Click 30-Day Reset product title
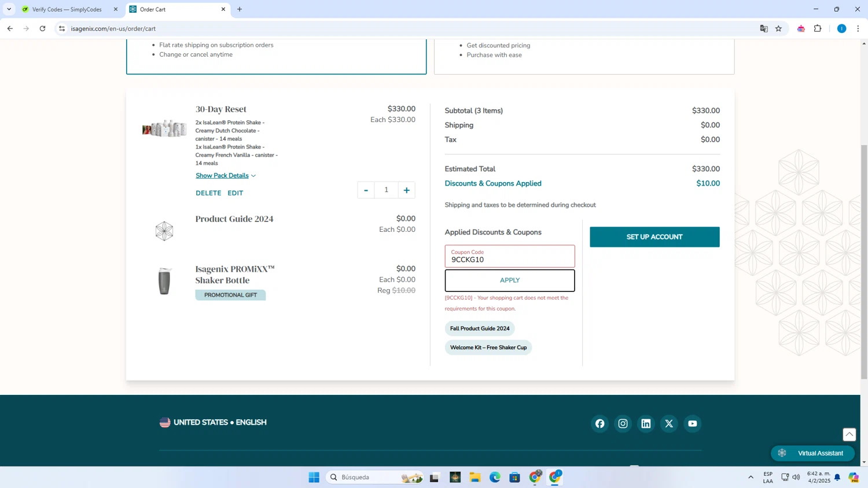This screenshot has height=488, width=868. click(221, 109)
